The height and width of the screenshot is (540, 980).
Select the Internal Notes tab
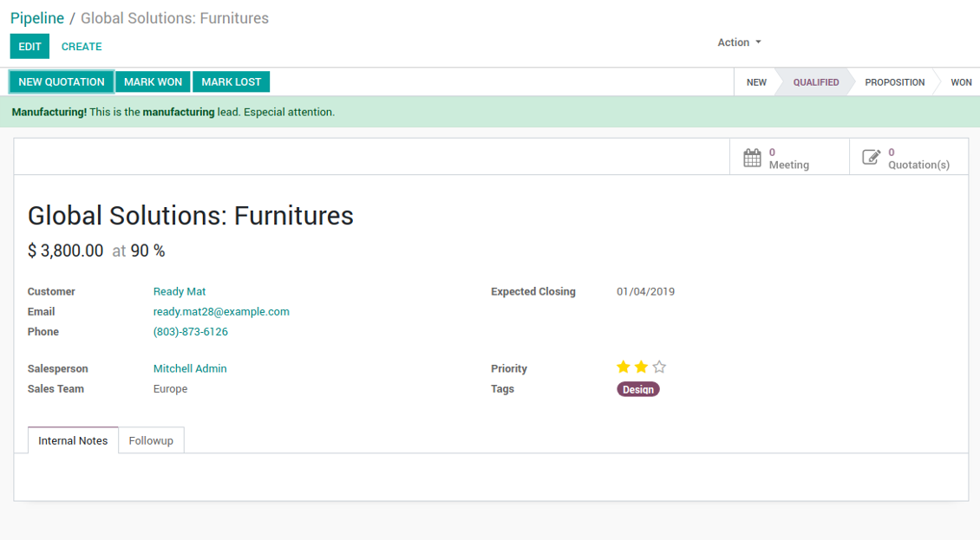73,440
